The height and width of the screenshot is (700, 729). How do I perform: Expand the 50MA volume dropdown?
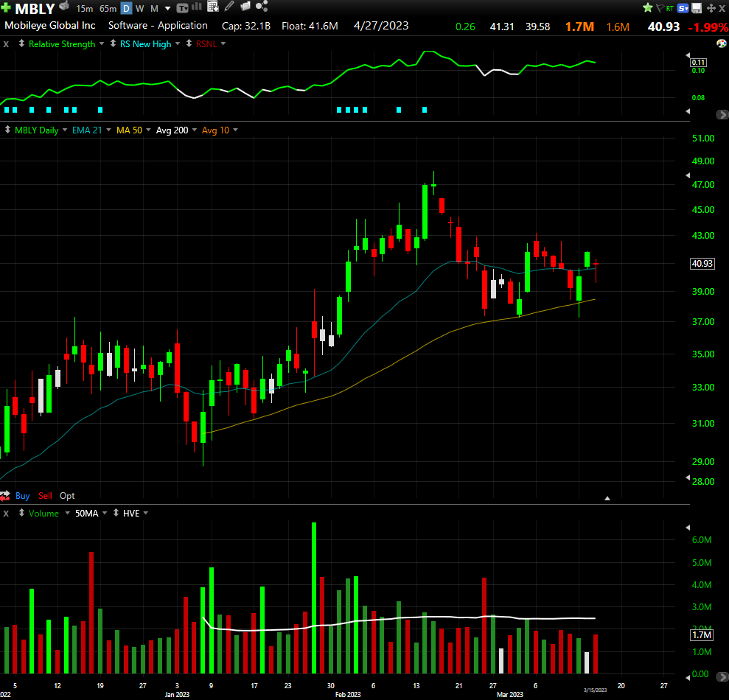click(105, 513)
